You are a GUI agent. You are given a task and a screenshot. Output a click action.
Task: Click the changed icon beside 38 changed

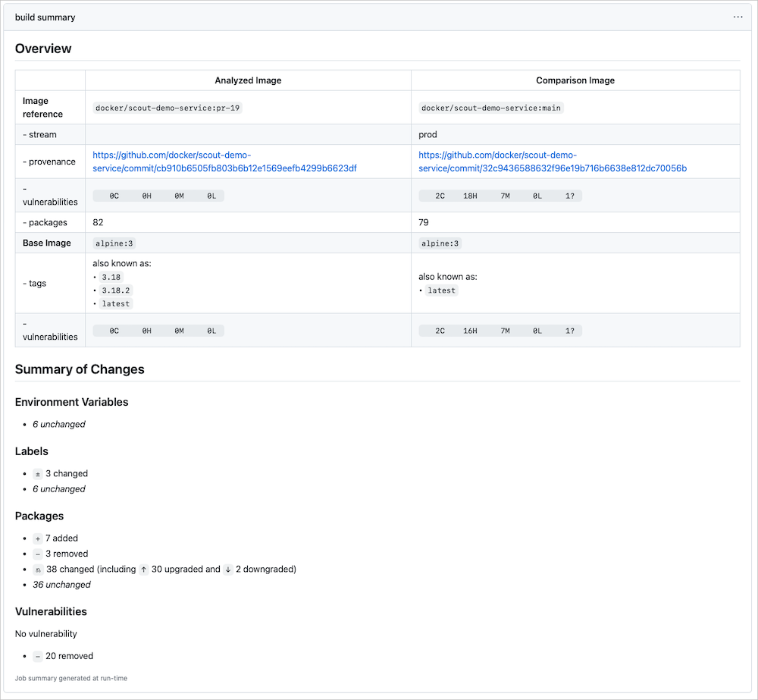38,570
